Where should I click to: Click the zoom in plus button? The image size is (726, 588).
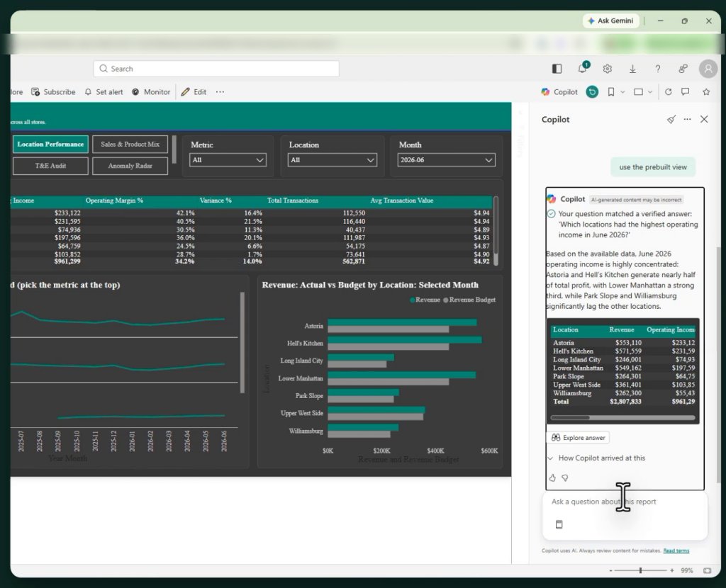pyautogui.click(x=672, y=571)
